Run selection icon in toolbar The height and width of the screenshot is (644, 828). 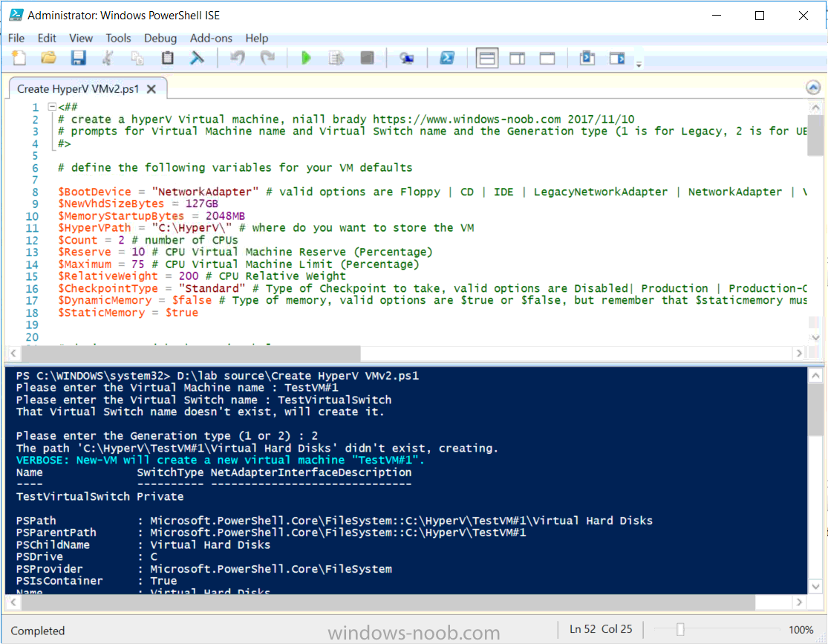[x=336, y=58]
